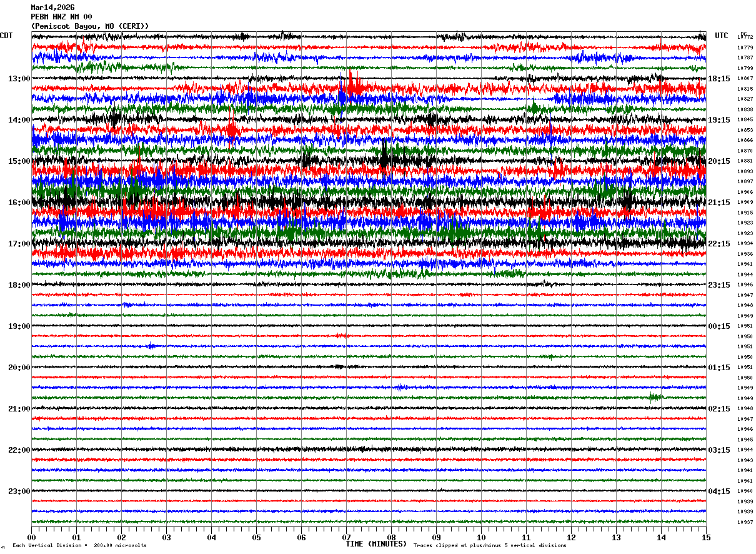Click the 00:15 UTC time label
Screen dimensions: 756x554
719,326
